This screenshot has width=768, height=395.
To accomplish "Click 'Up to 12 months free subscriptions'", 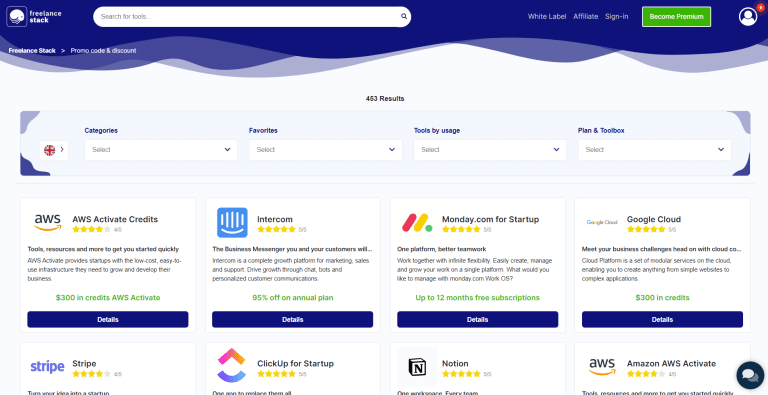I will pyautogui.click(x=478, y=297).
